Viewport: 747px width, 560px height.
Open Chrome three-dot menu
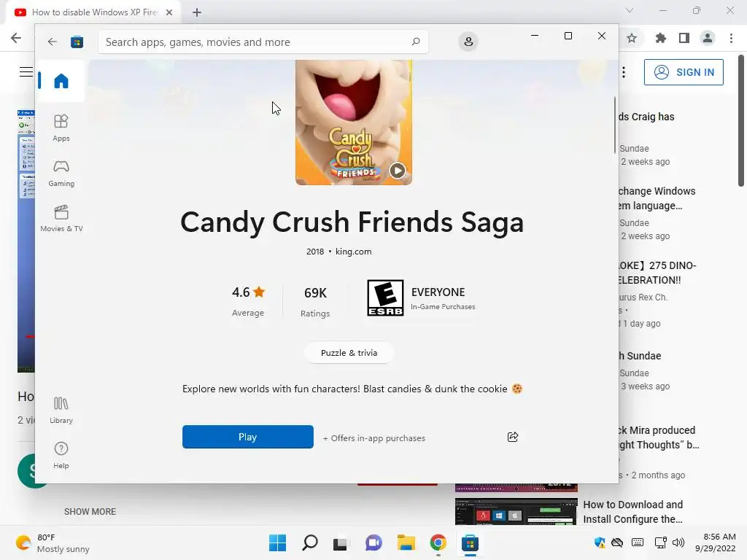pyautogui.click(x=731, y=38)
